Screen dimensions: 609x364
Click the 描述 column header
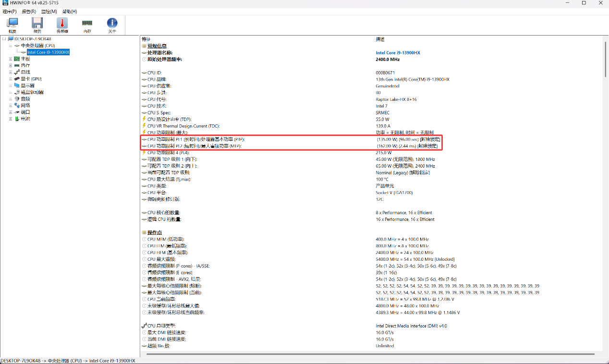[380, 39]
